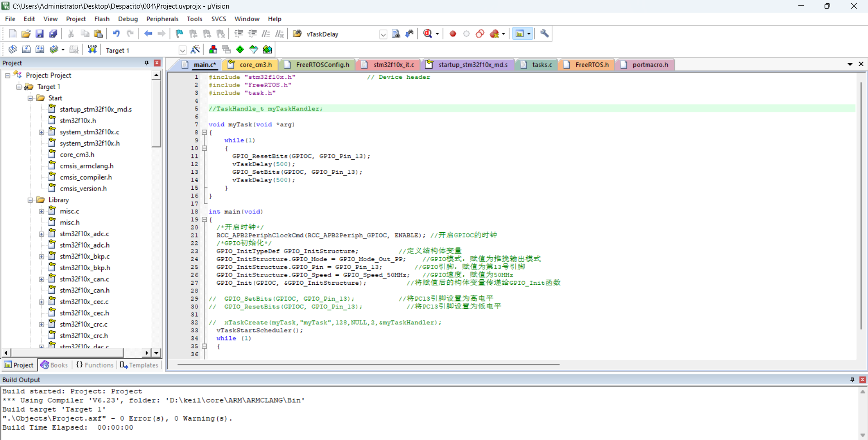Viewport: 868px width, 440px height.
Task: Expand misc.c dependencies
Action: (42, 211)
